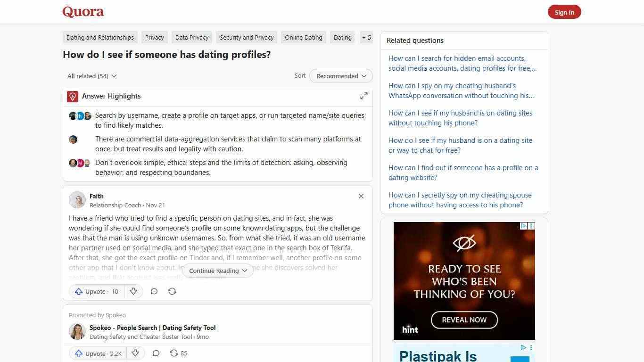Click the Answer Highlights lightbulb badge

pos(72,96)
